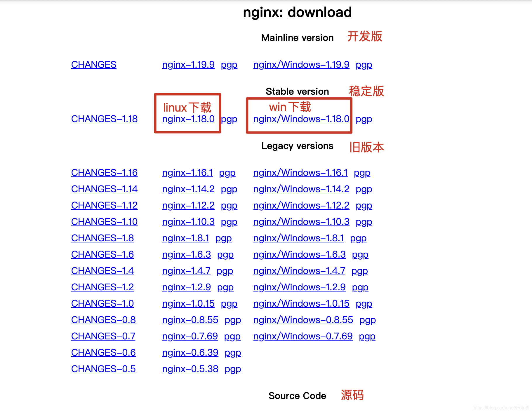Open pgp signature for nginx-0.6.39

tap(233, 353)
